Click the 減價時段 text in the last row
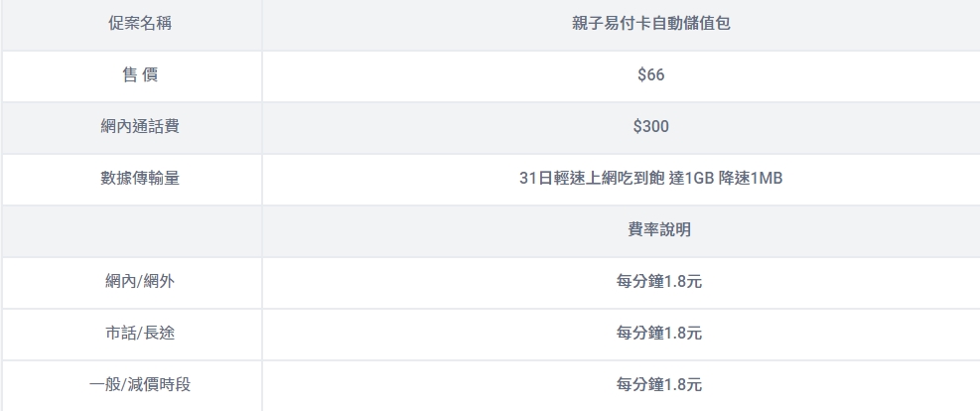 [157, 385]
